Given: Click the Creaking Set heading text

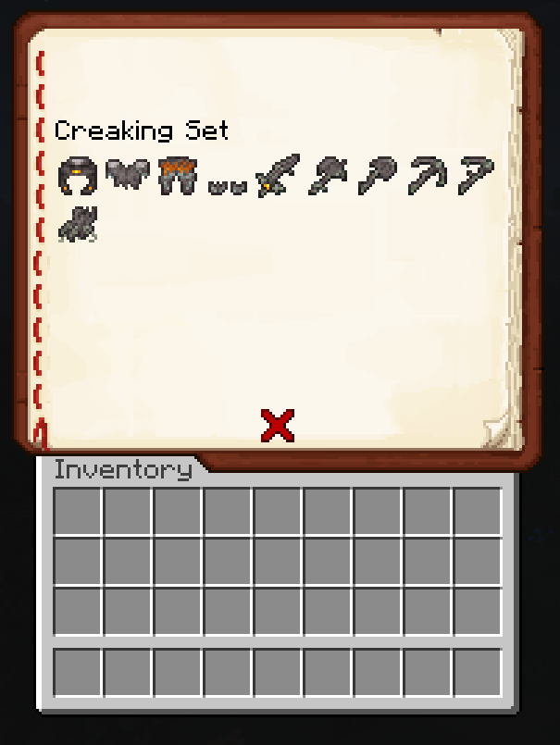Looking at the screenshot, I should (x=142, y=130).
